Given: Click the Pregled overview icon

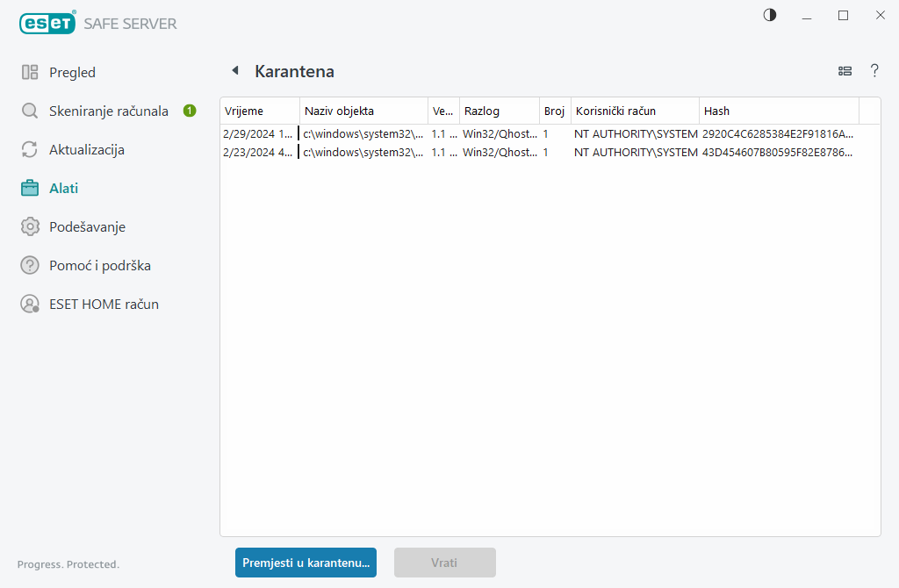Looking at the screenshot, I should pyautogui.click(x=30, y=73).
